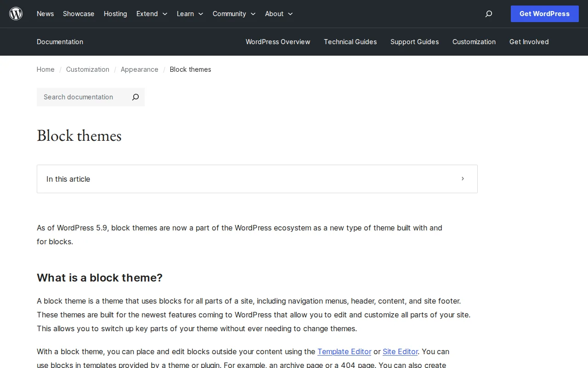Click the Hosting navigation item
The width and height of the screenshot is (588, 368).
pyautogui.click(x=115, y=14)
